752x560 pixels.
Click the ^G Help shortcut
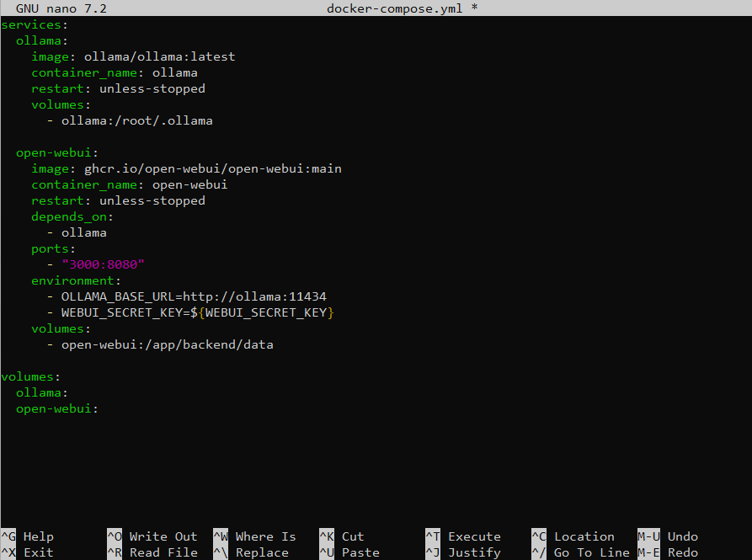click(27, 536)
